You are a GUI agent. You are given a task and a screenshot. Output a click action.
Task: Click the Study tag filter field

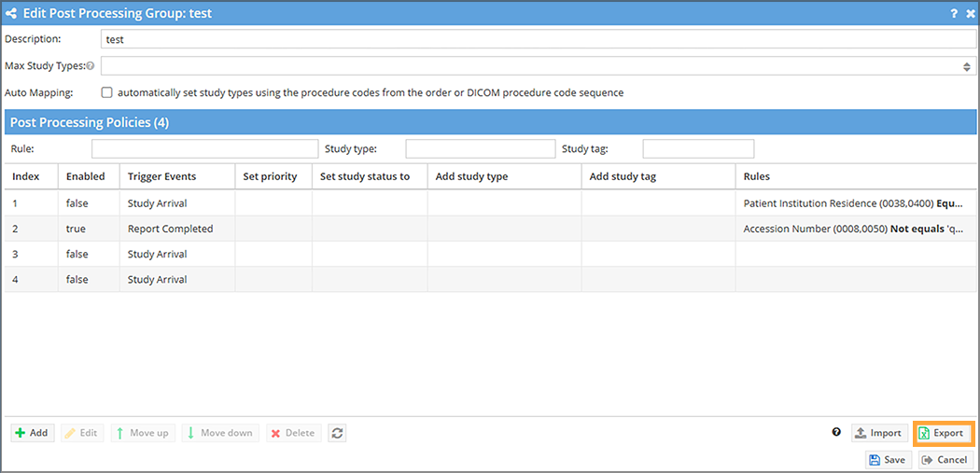tap(698, 149)
